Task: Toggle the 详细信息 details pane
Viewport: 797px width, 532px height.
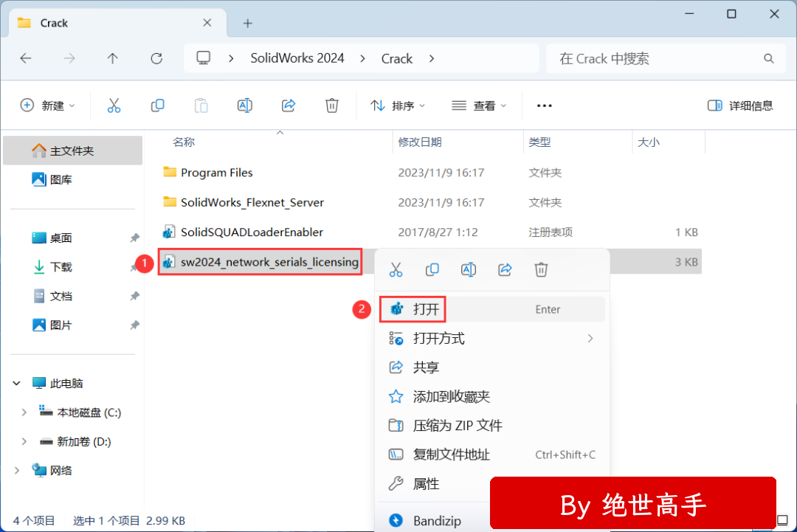Action: coord(740,106)
